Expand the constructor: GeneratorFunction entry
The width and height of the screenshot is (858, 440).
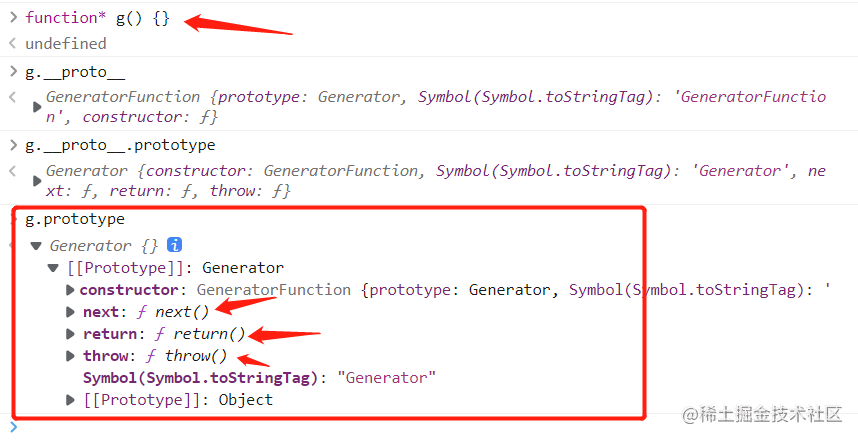pyautogui.click(x=69, y=290)
